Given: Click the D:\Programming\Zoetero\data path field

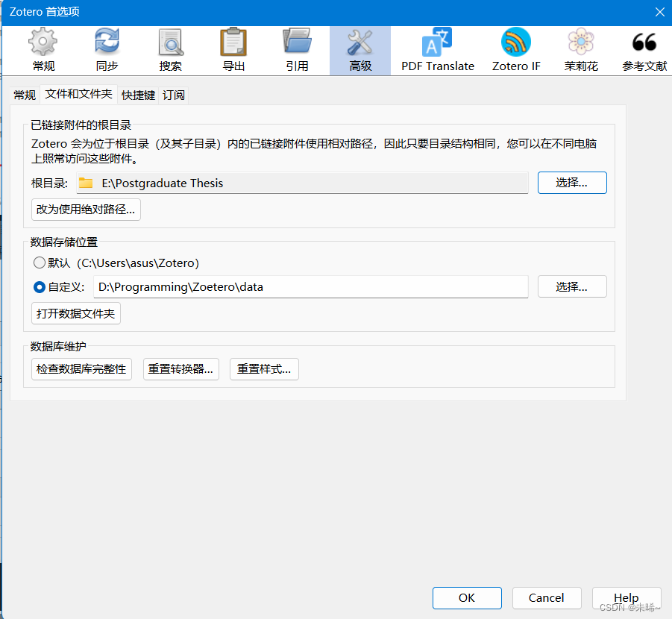Looking at the screenshot, I should (311, 287).
